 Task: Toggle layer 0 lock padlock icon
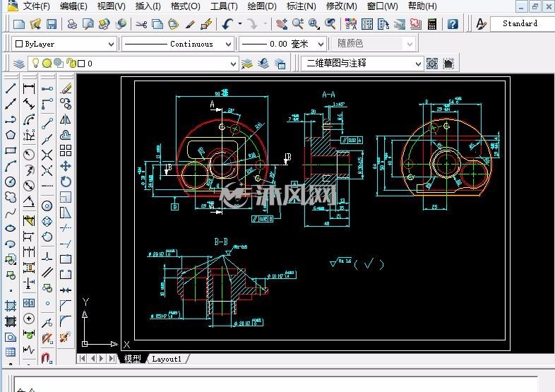click(x=71, y=64)
